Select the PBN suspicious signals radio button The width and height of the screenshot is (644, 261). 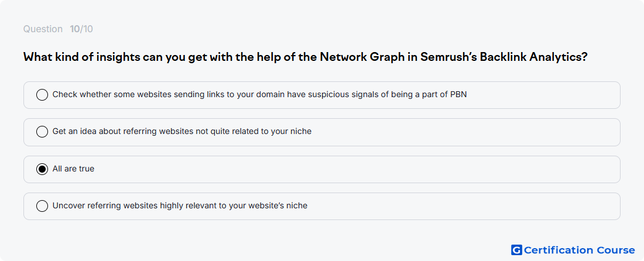tap(42, 95)
